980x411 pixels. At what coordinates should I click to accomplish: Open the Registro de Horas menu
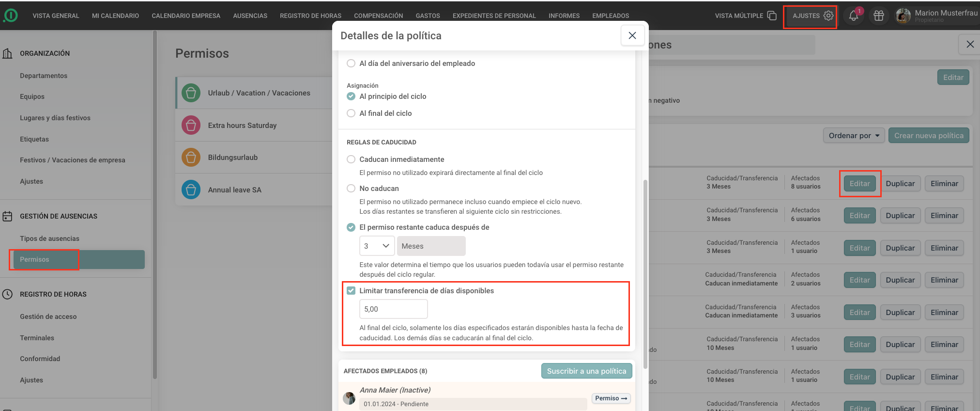(x=310, y=16)
